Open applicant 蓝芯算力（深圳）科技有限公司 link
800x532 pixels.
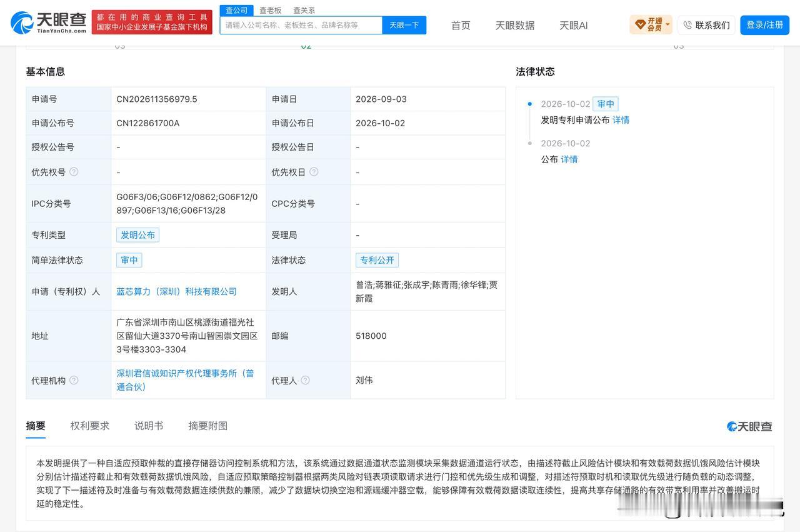coord(177,291)
